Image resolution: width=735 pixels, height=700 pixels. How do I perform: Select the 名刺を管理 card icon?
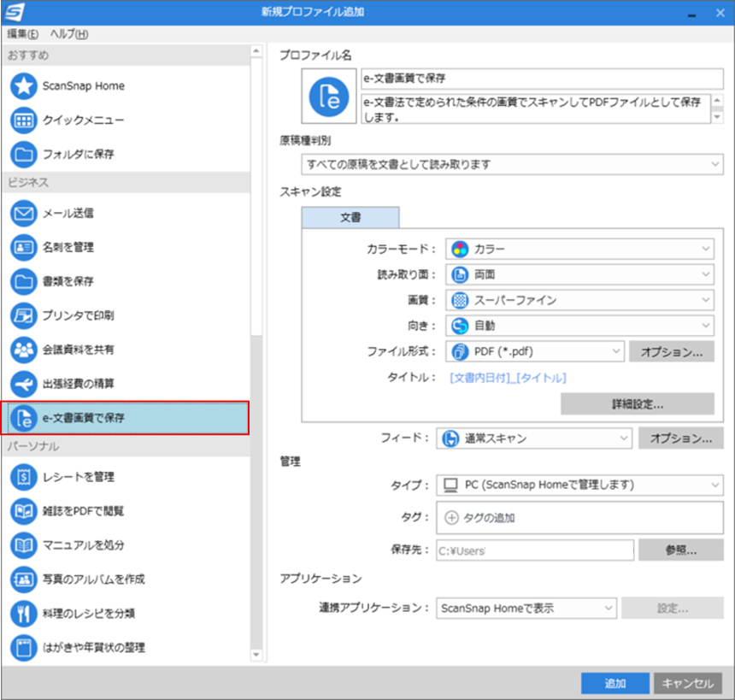(x=23, y=247)
